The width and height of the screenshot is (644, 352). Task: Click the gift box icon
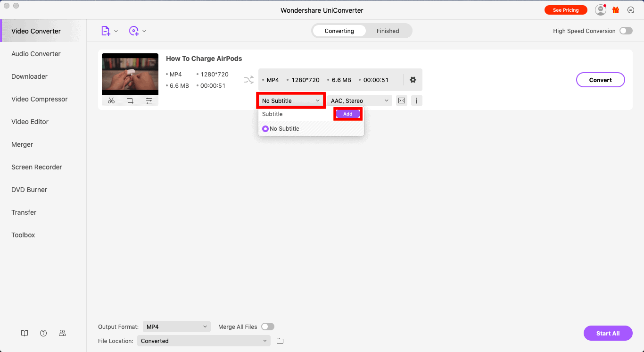coord(616,10)
